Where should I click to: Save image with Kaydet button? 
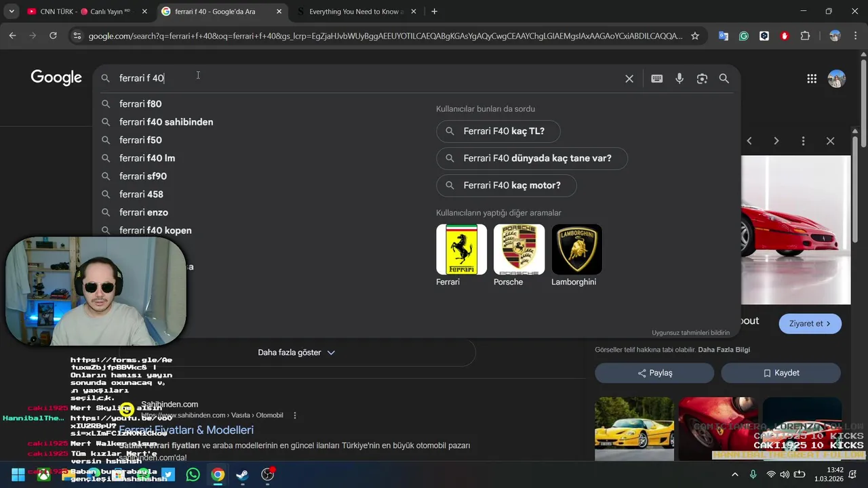coord(781,373)
